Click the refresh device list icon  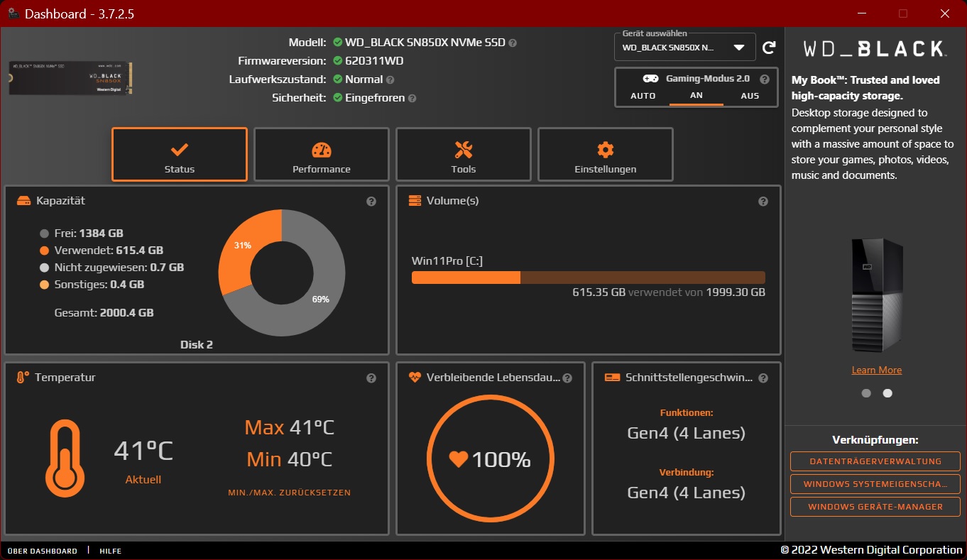769,48
